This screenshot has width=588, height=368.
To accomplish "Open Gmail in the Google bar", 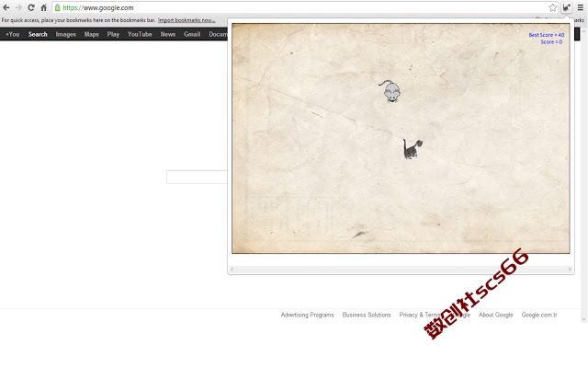I will 192,34.
